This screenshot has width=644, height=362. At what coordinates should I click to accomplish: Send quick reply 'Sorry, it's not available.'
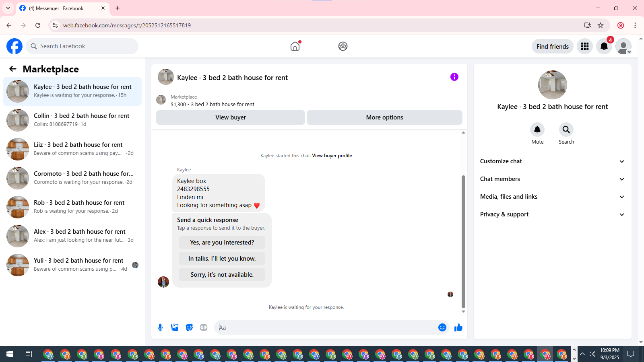222,275
